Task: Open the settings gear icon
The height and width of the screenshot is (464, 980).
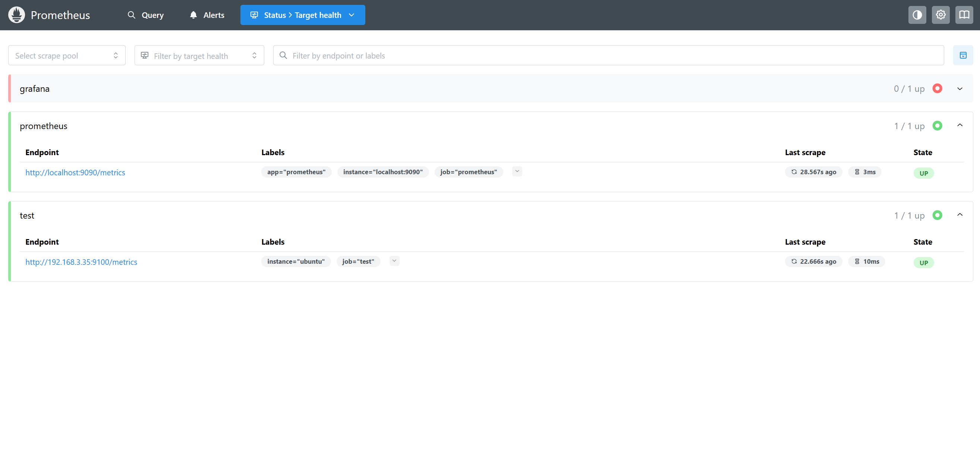Action: 940,15
